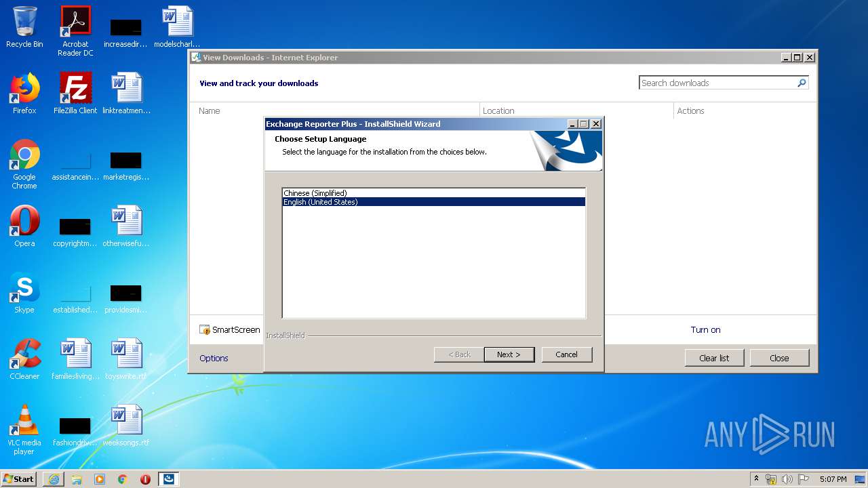Viewport: 868px width, 488px height.
Task: Launch VLC media player shortcut
Action: click(24, 430)
